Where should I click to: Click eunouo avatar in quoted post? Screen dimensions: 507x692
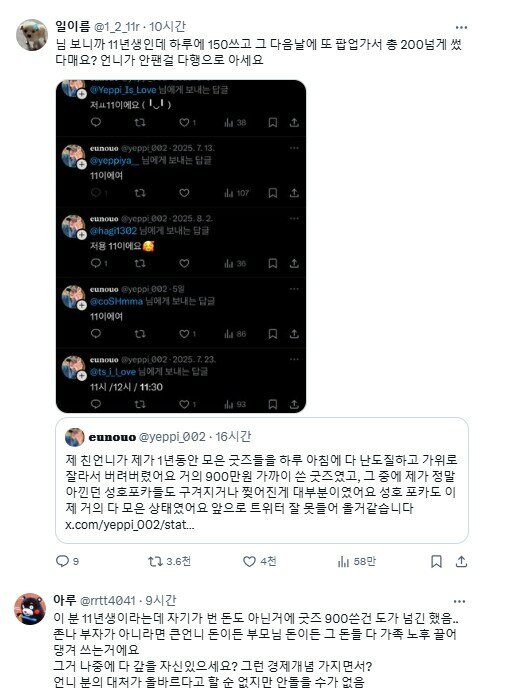[75, 437]
